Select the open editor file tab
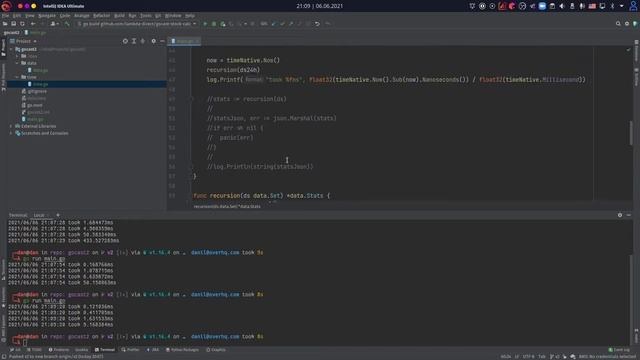The width and height of the screenshot is (640, 360). [x=184, y=41]
